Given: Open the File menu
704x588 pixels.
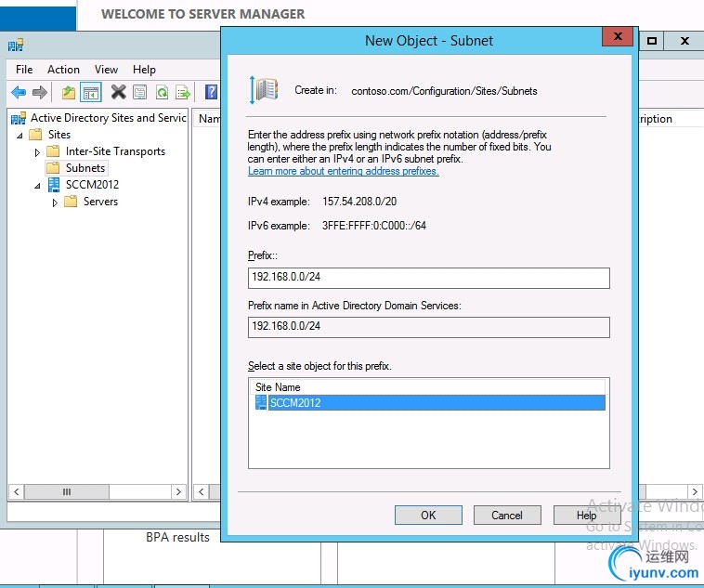Looking at the screenshot, I should coord(24,70).
